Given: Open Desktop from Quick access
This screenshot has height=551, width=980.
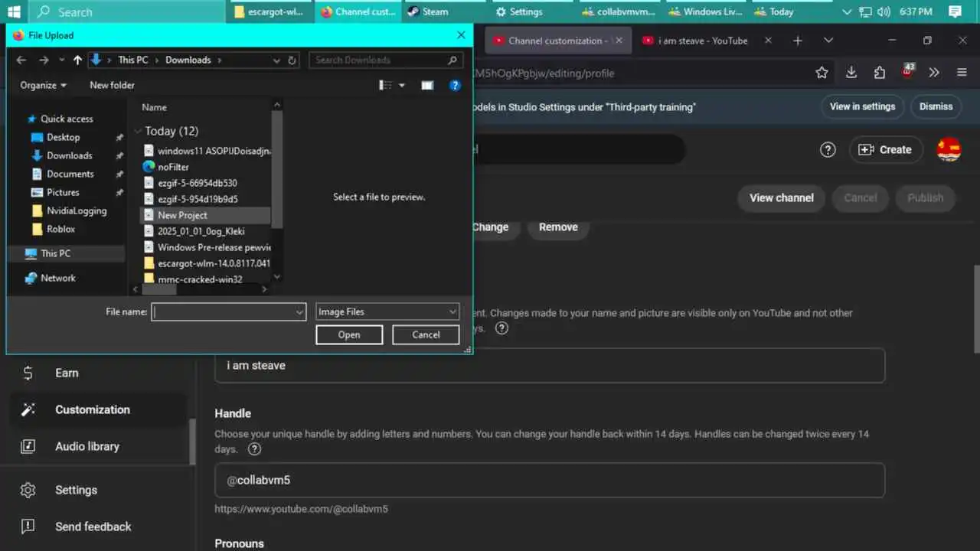Looking at the screenshot, I should tap(63, 137).
